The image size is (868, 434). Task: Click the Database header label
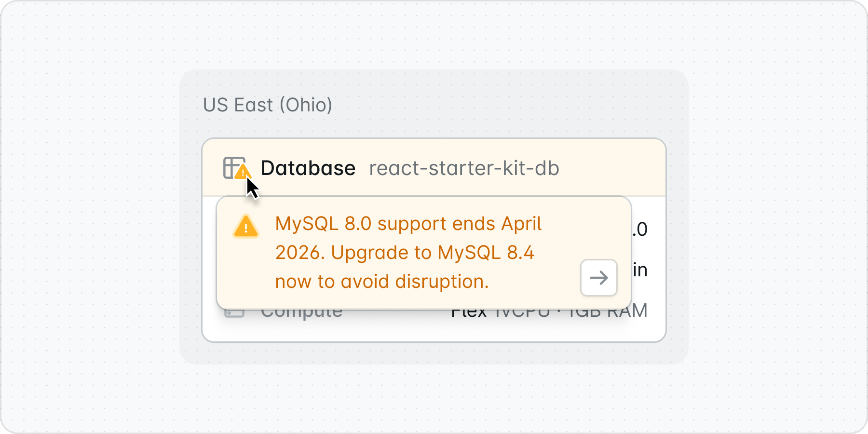pos(308,168)
